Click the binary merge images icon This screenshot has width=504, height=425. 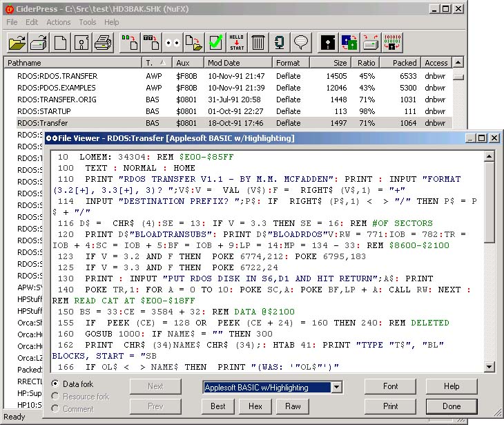(x=392, y=42)
